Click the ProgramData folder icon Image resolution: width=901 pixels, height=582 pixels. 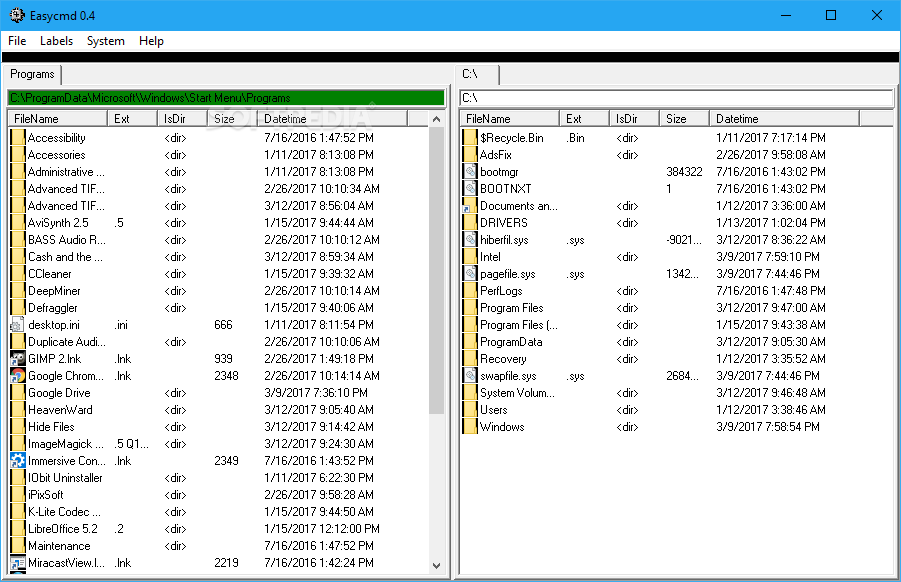[470, 342]
